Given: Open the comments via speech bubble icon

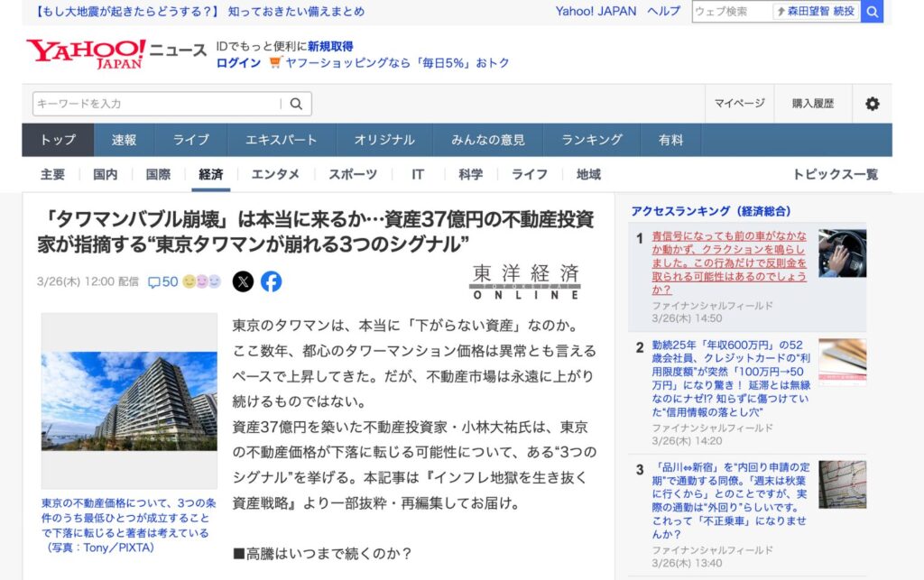Looking at the screenshot, I should [x=153, y=282].
